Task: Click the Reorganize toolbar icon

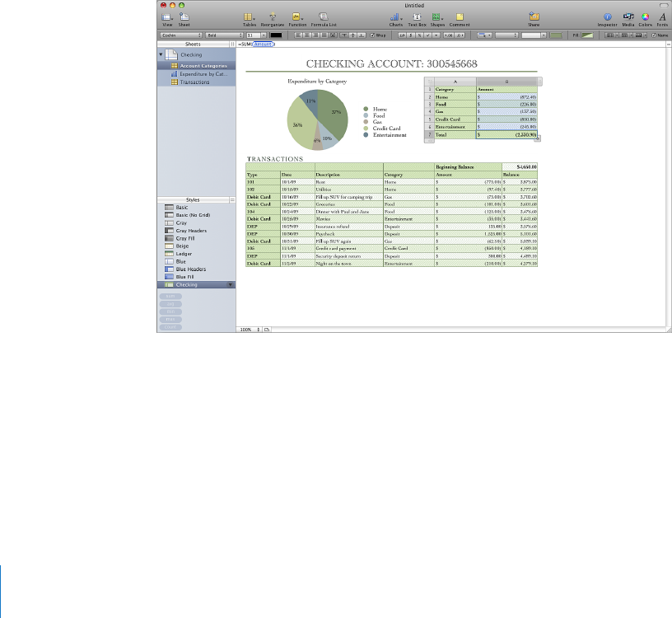Action: [x=273, y=19]
